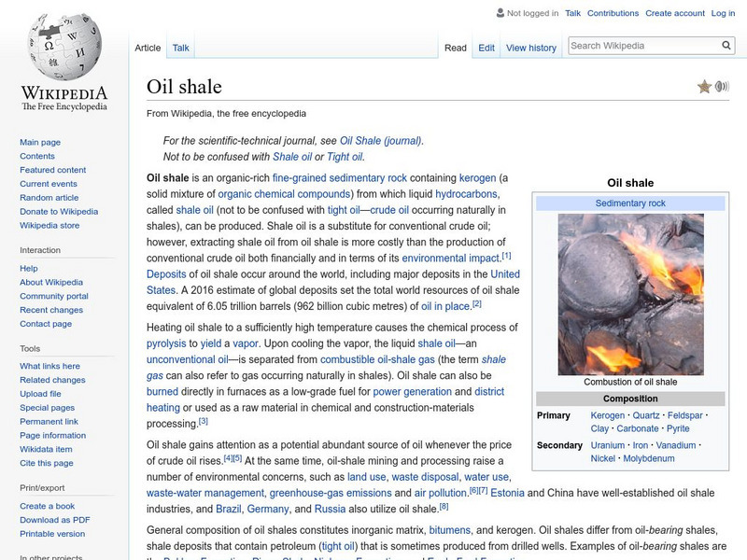
Task: Open Recent changes link
Action: click(51, 310)
